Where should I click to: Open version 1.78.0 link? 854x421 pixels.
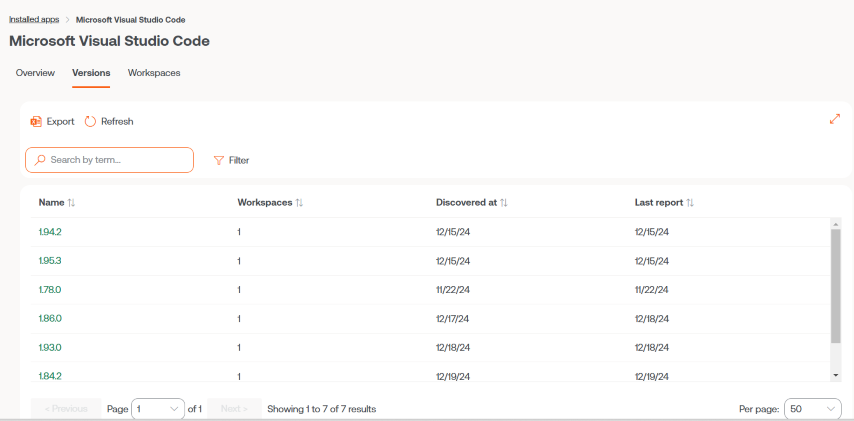coord(50,290)
